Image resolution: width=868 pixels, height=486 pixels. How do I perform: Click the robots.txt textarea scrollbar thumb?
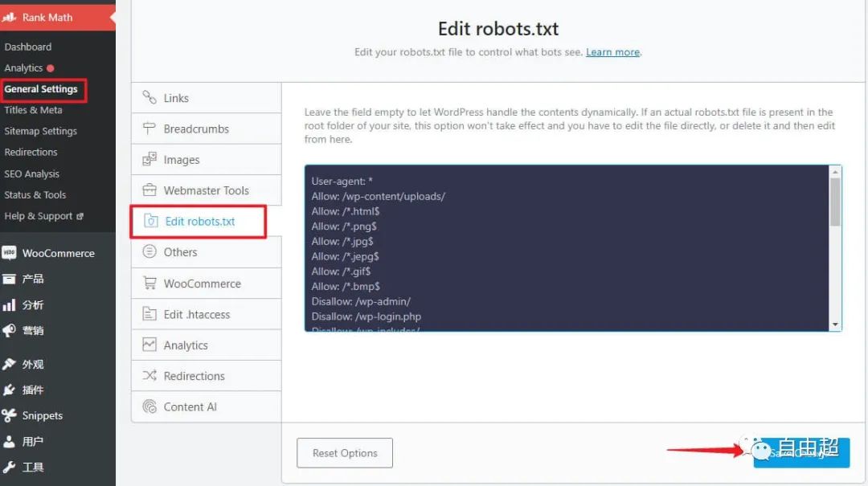tap(835, 202)
